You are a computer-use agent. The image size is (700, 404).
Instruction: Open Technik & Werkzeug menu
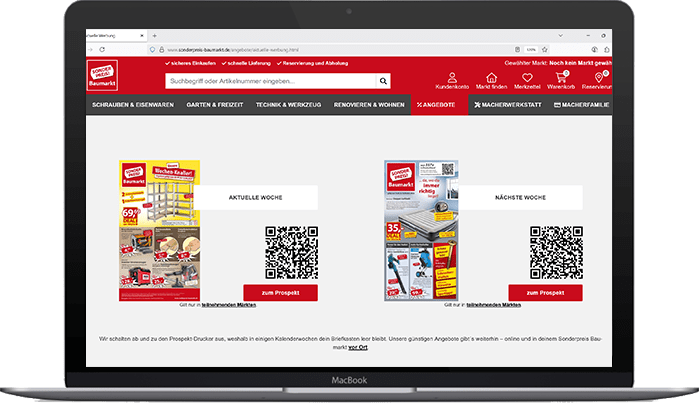tap(288, 105)
